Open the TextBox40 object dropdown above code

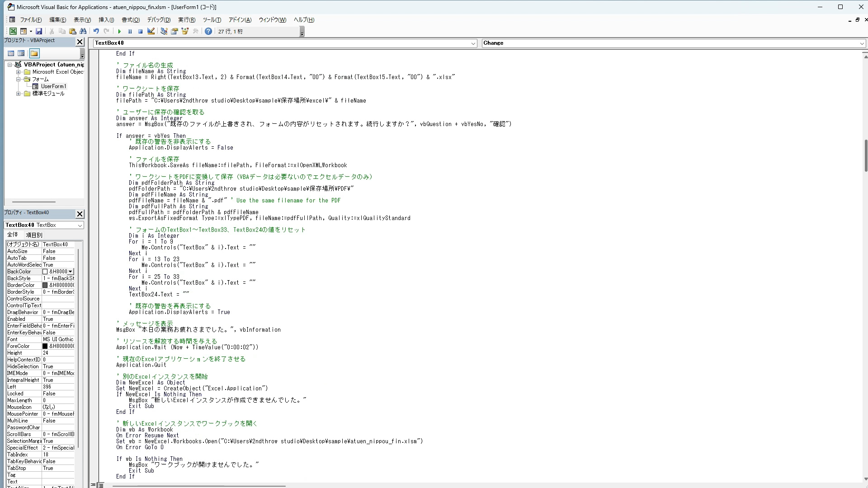473,43
